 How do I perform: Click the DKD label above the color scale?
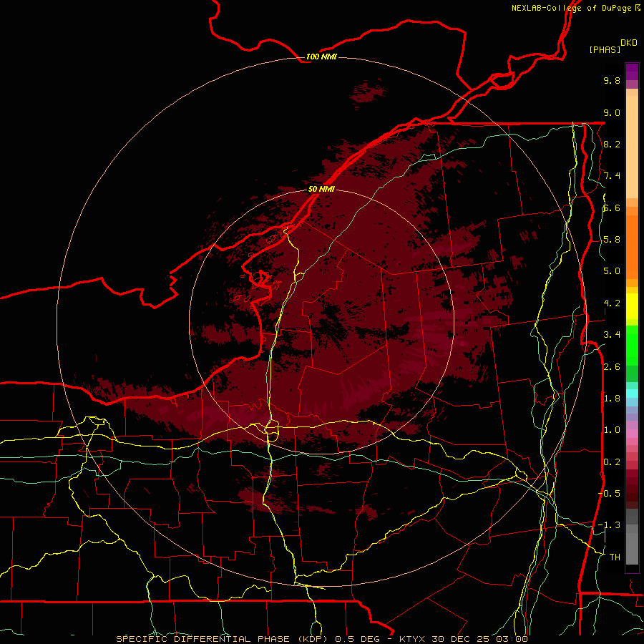point(629,43)
